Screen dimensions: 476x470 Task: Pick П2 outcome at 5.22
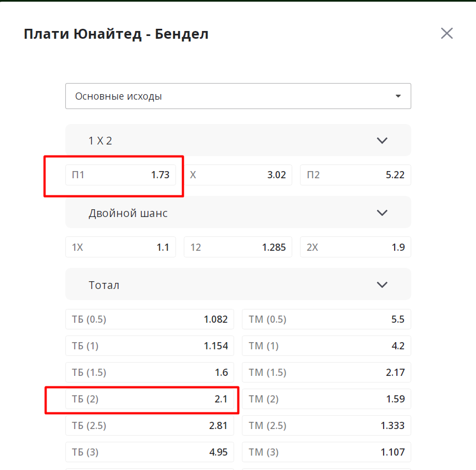(355, 175)
